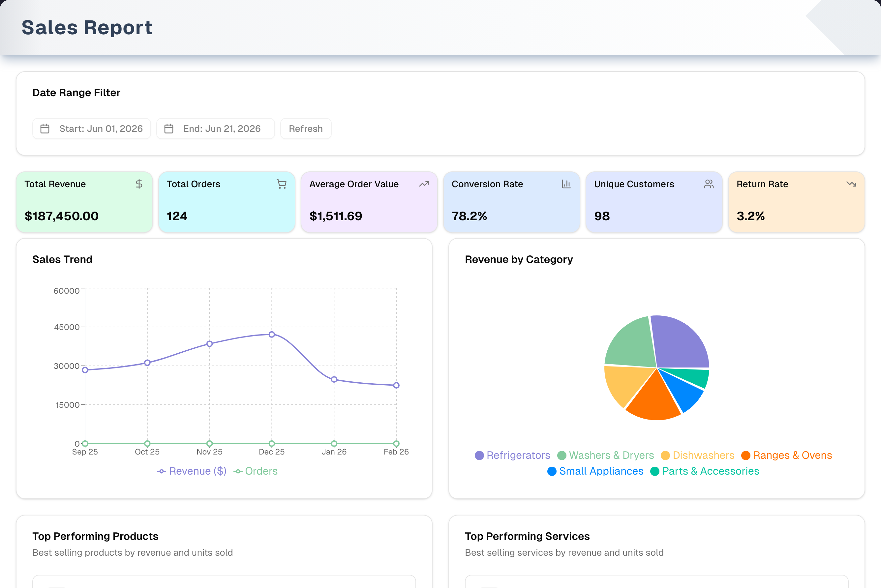
Task: Click the Jan 26 revenue data point
Action: 334,379
